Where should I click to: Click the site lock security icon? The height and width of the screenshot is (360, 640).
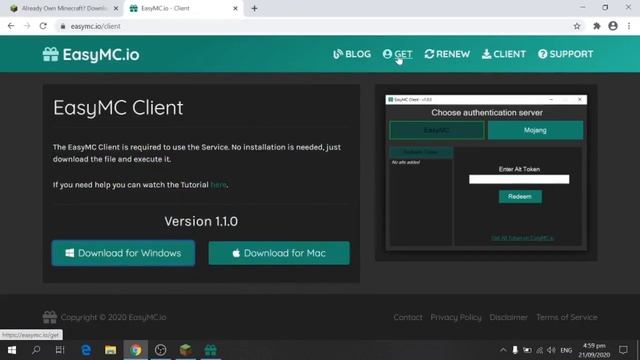62,26
